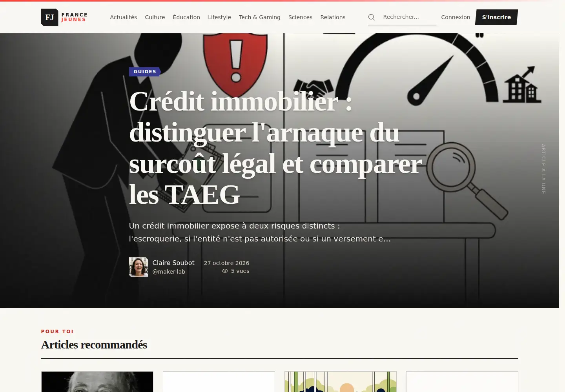Click the 27 octobre 2026 date
Image resolution: width=565 pixels, height=392 pixels.
226,263
